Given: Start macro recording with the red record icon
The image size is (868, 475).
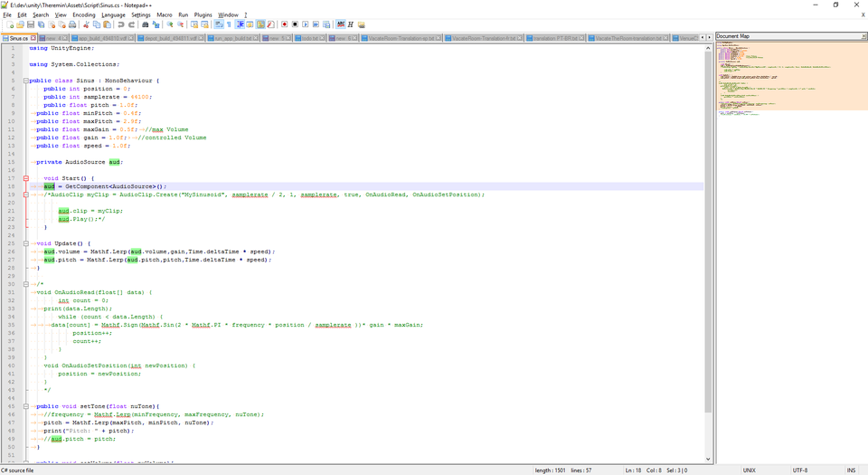Looking at the screenshot, I should point(284,24).
